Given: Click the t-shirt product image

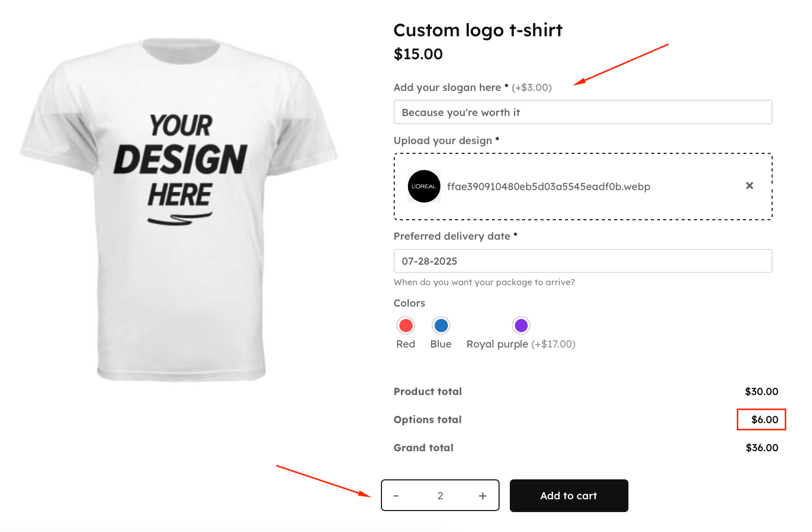Looking at the screenshot, I should point(179,210).
